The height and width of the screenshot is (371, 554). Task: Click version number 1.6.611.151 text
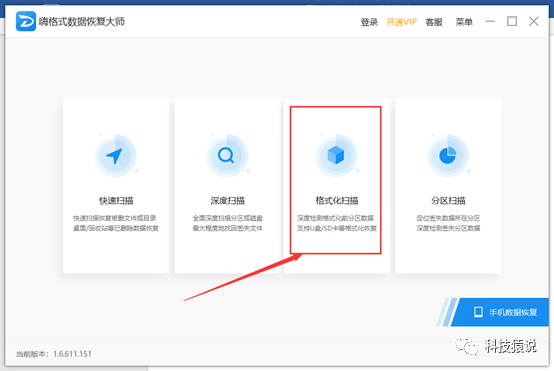tap(72, 354)
